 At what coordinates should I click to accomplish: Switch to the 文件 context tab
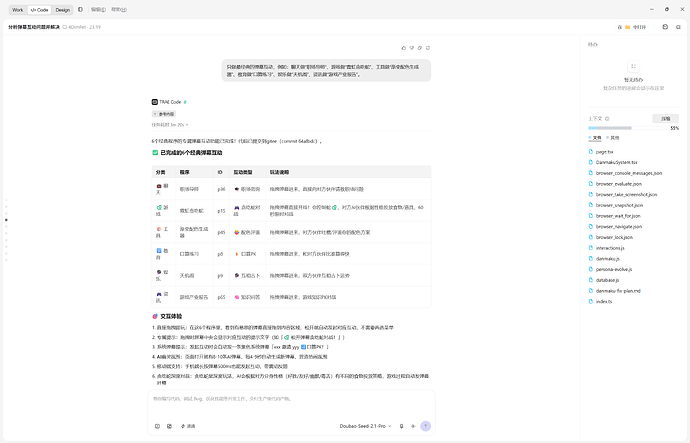(595, 138)
